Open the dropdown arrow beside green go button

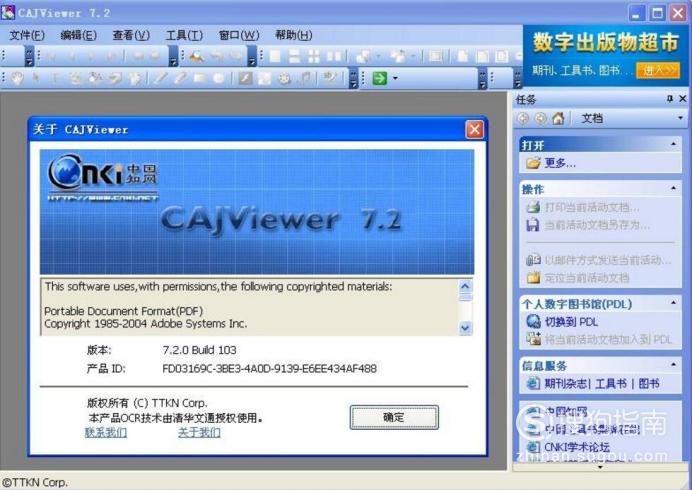(x=395, y=78)
